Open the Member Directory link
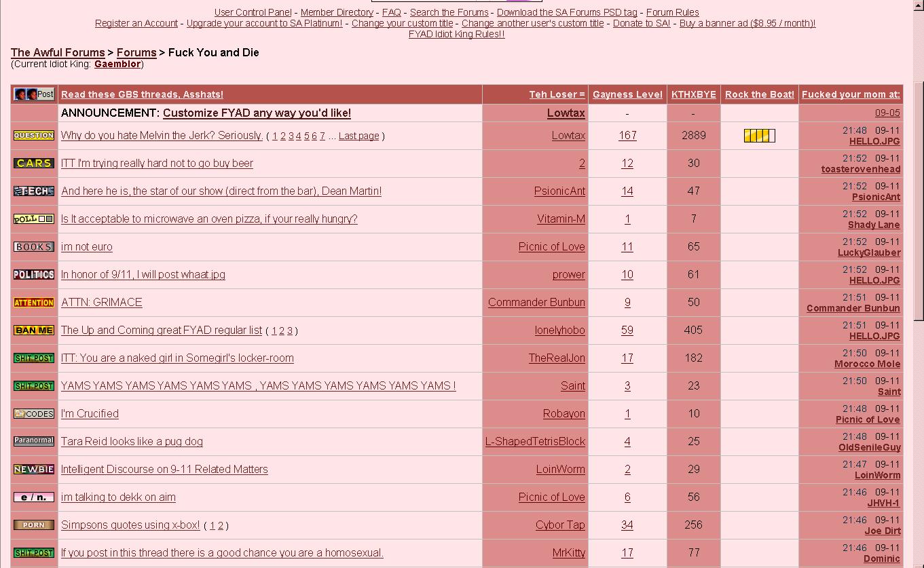 [x=337, y=12]
